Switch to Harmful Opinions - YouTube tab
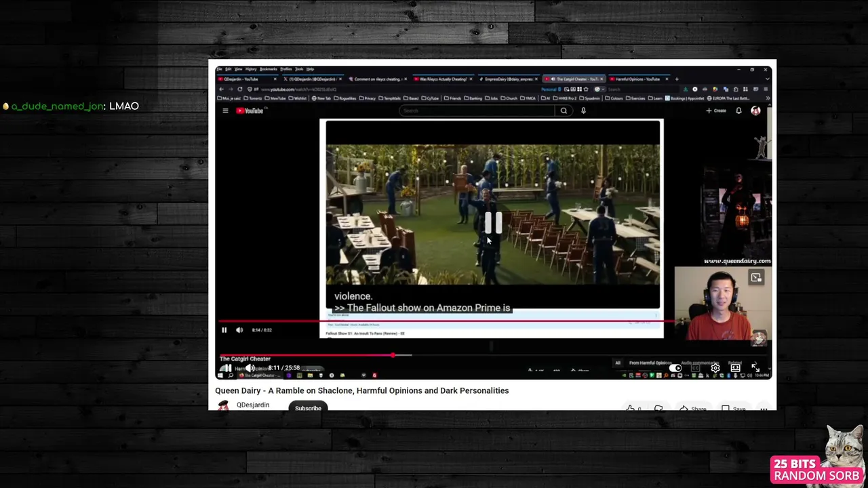868x488 pixels. click(x=638, y=79)
